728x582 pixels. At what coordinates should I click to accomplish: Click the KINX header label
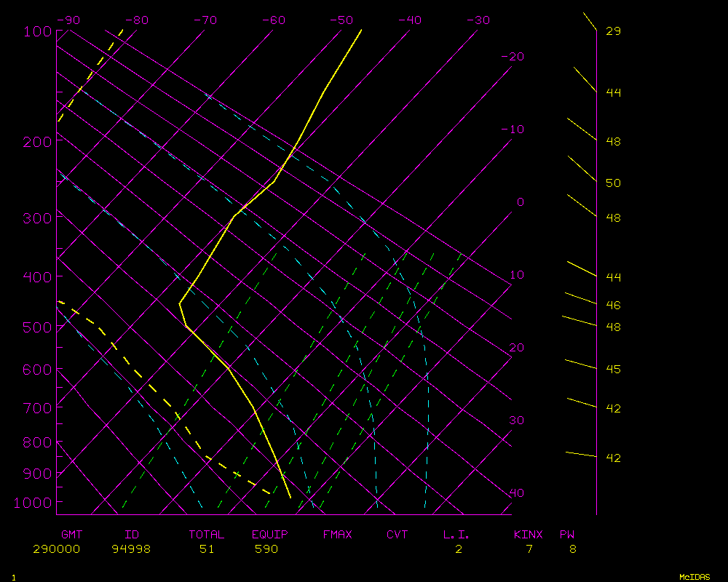point(529,535)
